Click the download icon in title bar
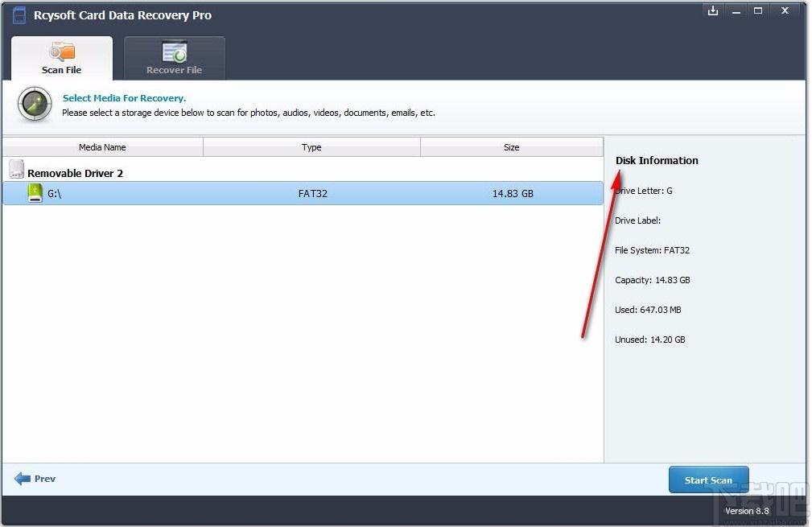The width and height of the screenshot is (812, 527). click(x=713, y=11)
